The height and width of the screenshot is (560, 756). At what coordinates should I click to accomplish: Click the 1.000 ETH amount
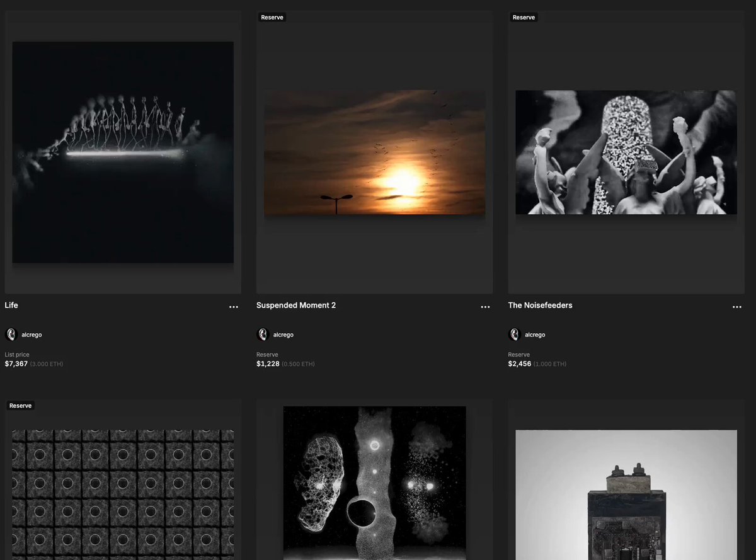(x=550, y=364)
